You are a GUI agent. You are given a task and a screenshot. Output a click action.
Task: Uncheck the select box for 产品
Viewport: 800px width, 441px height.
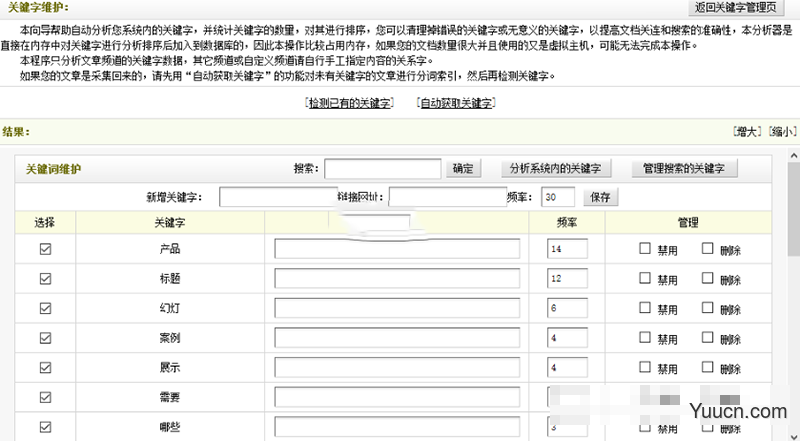click(x=45, y=249)
